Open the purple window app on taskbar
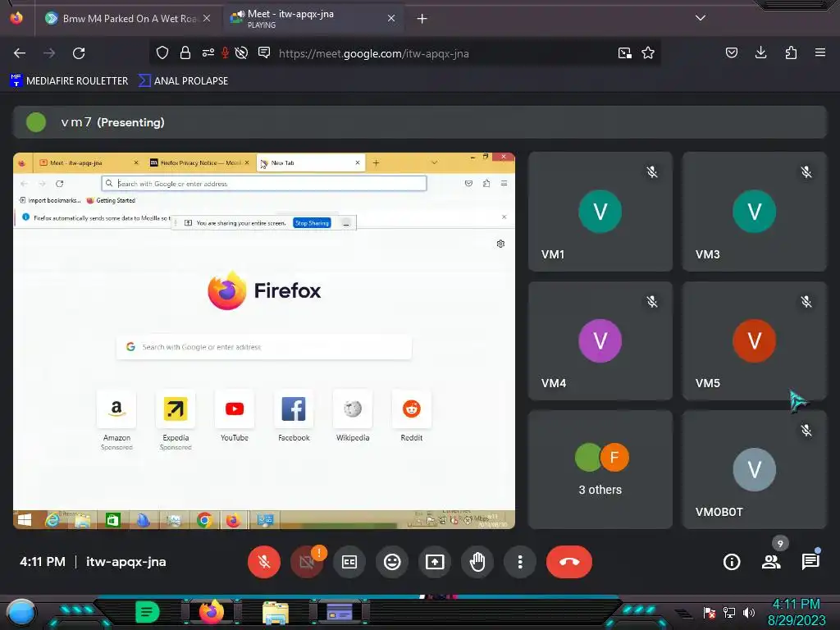The image size is (840, 630). (339, 612)
